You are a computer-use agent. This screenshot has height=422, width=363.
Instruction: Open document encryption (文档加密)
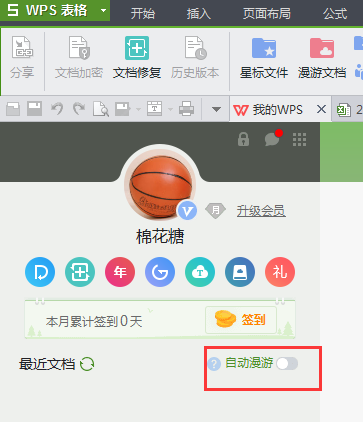[x=79, y=57]
